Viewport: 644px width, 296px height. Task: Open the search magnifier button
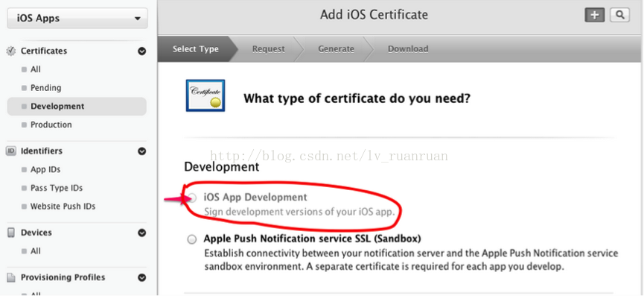point(619,16)
